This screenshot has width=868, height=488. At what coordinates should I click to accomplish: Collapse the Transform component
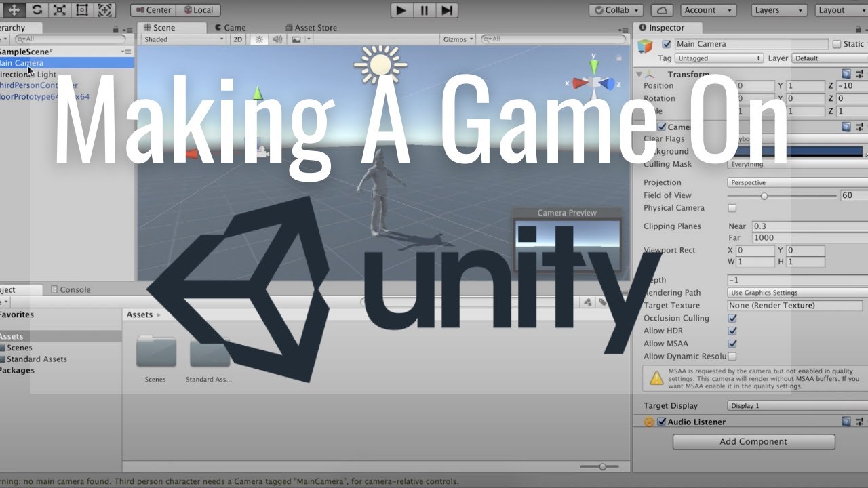point(639,74)
